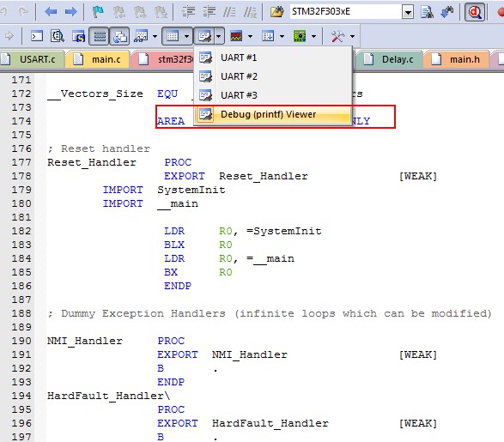Screen dimensions: 504x442
Task: Open the Analysis windows icon
Action: pos(236,36)
